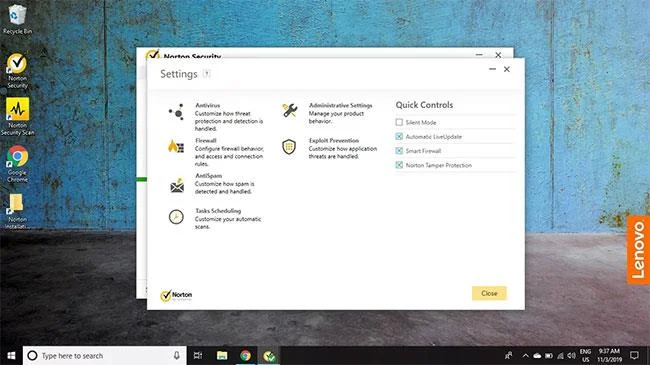
Task: Open the Tasks Scheduling clock icon
Action: pyautogui.click(x=176, y=217)
